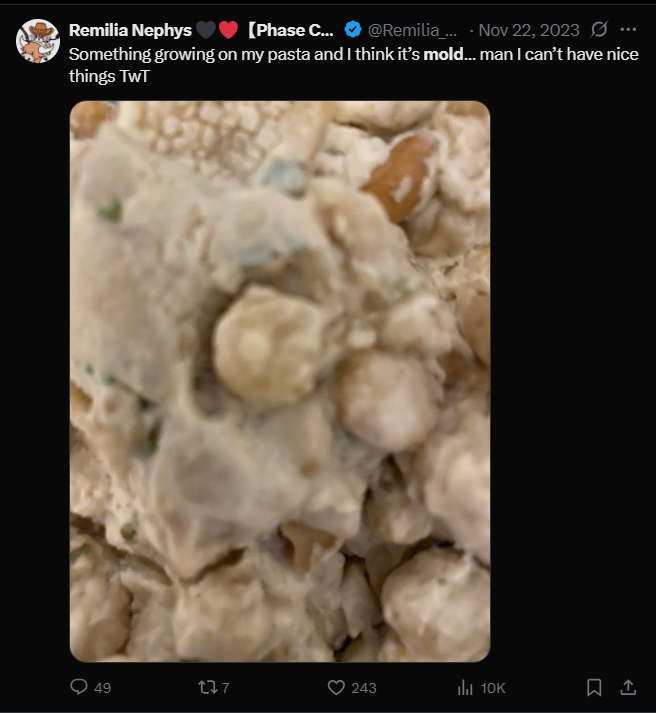
Task: Click the Nov 22, 2023 timestamp
Action: pyautogui.click(x=529, y=30)
